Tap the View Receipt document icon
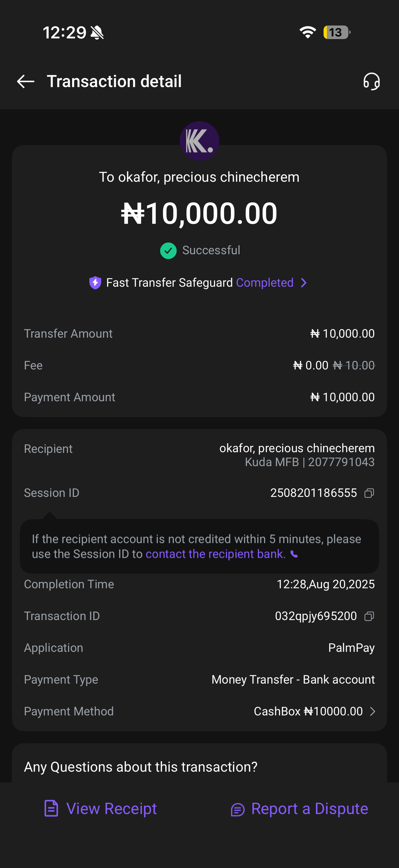399x868 pixels. pyautogui.click(x=51, y=809)
